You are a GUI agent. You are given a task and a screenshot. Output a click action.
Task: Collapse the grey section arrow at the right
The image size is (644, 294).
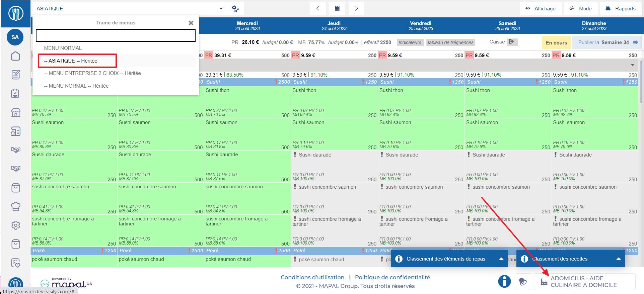click(x=633, y=65)
